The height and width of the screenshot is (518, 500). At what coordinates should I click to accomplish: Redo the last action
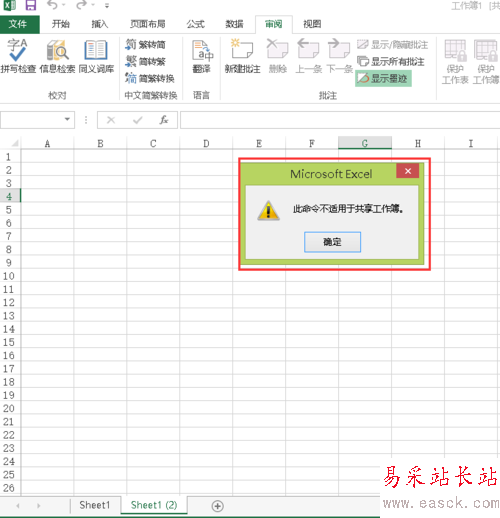click(81, 5)
